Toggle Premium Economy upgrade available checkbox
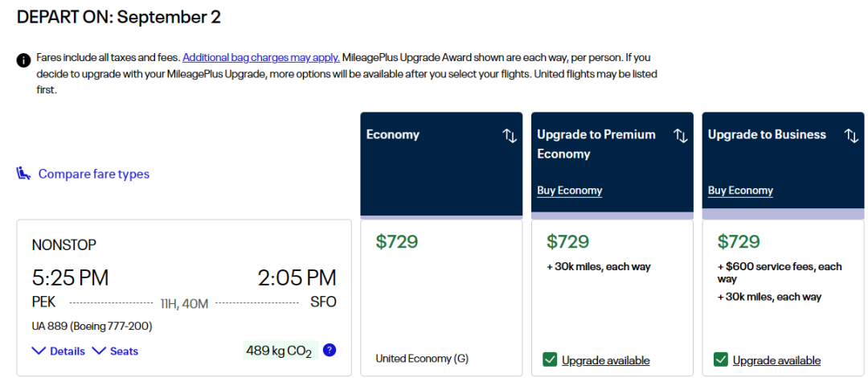The height and width of the screenshot is (378, 868). [550, 360]
